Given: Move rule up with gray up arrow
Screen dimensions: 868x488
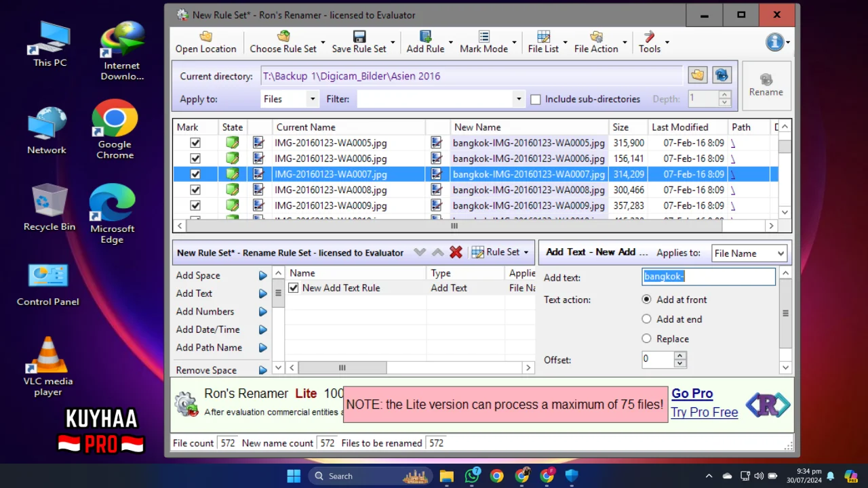Looking at the screenshot, I should [438, 252].
